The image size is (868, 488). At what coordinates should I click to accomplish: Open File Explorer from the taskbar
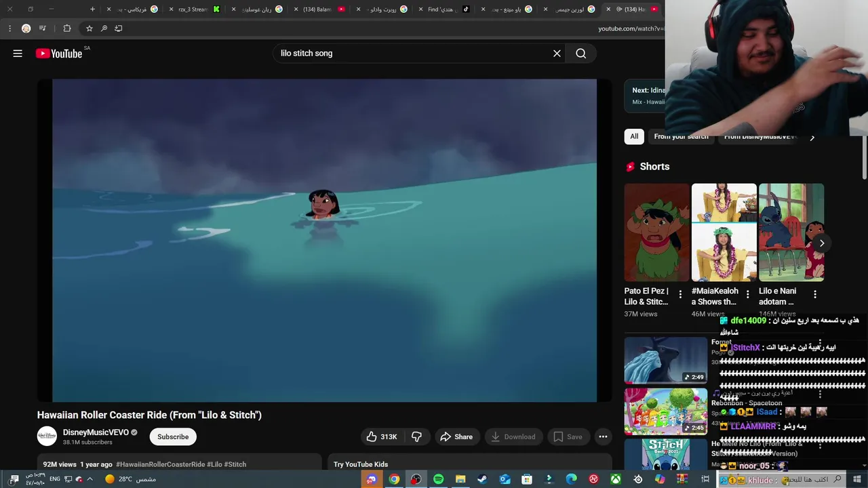(460, 479)
